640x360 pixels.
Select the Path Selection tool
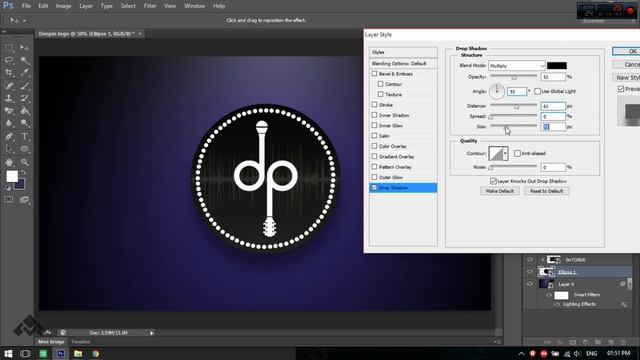[x=9, y=149]
